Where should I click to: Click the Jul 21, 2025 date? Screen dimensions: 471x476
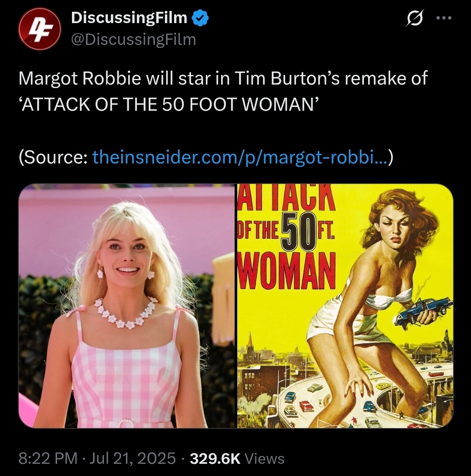click(x=133, y=458)
